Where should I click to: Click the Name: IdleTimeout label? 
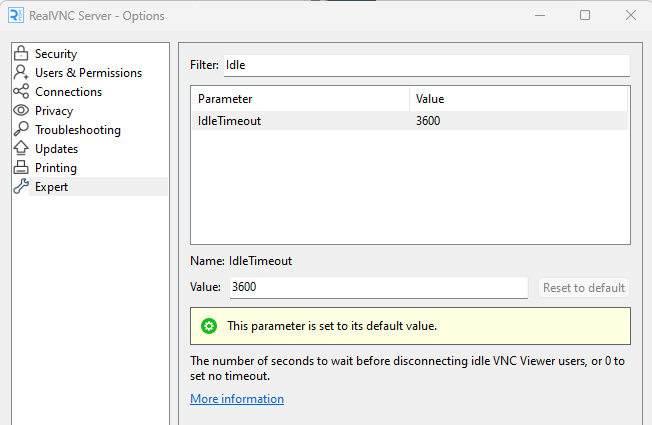pos(241,261)
